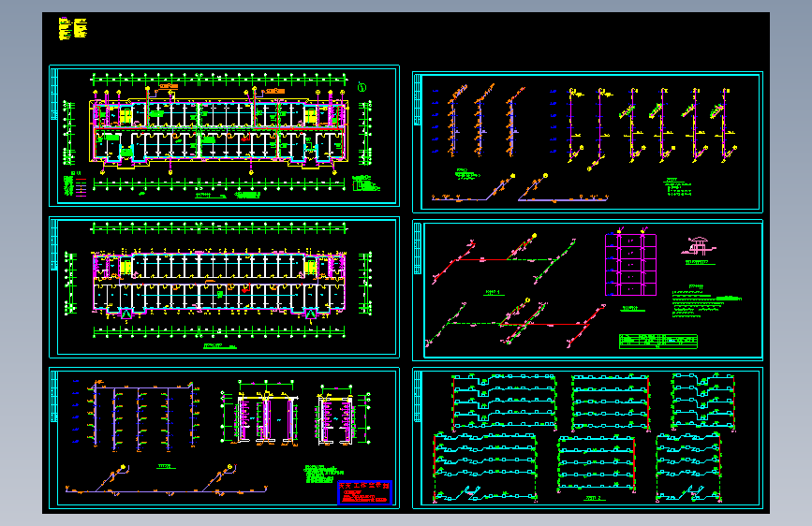Click the yellow text block in the corner

(72, 28)
